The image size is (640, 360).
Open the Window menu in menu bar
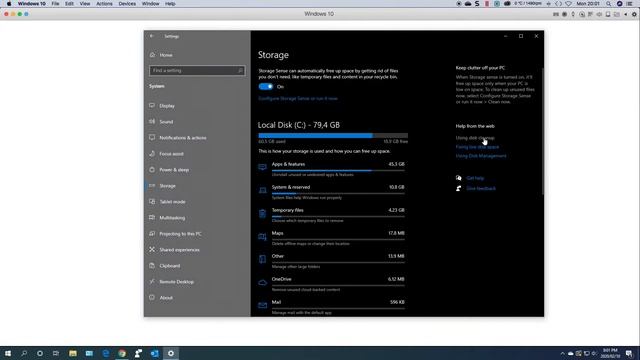tap(150, 4)
